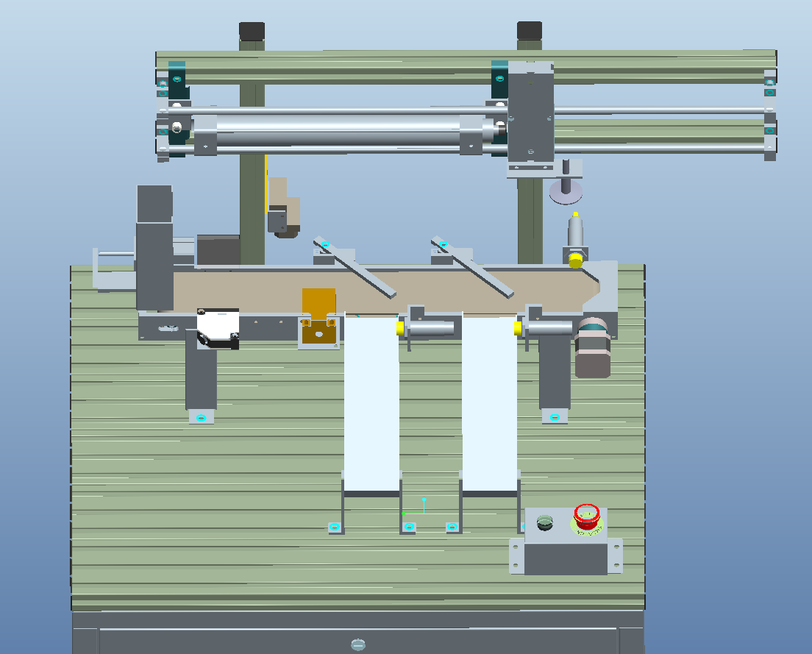Pick the cyan screw on right leg foot
Viewport: 812px width, 654px height.
coord(555,417)
